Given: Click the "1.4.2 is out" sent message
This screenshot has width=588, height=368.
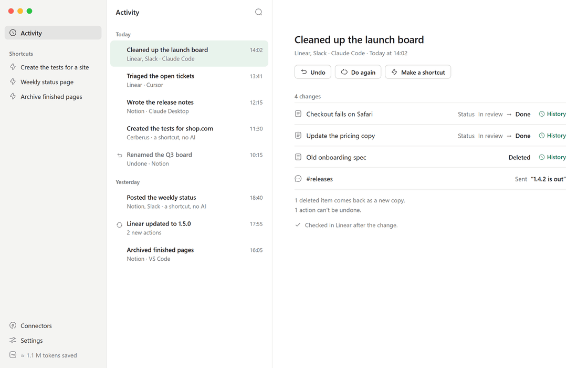Looking at the screenshot, I should pos(548,179).
